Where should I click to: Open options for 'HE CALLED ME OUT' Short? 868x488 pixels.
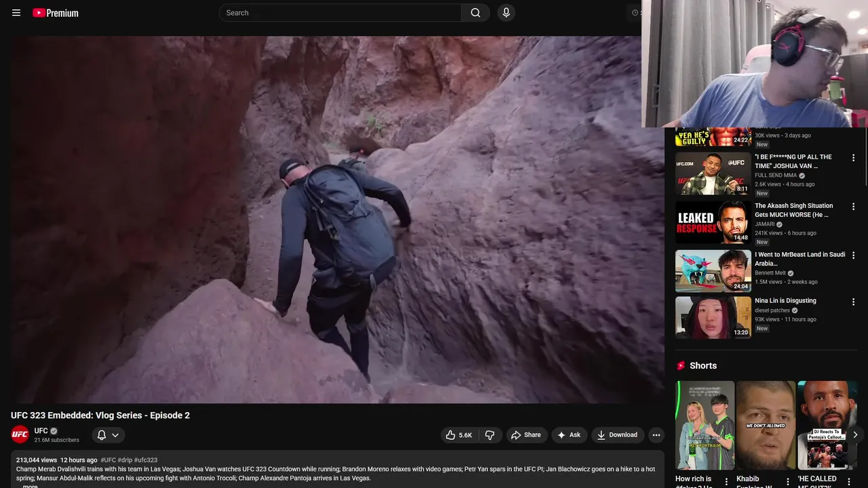[849, 482]
